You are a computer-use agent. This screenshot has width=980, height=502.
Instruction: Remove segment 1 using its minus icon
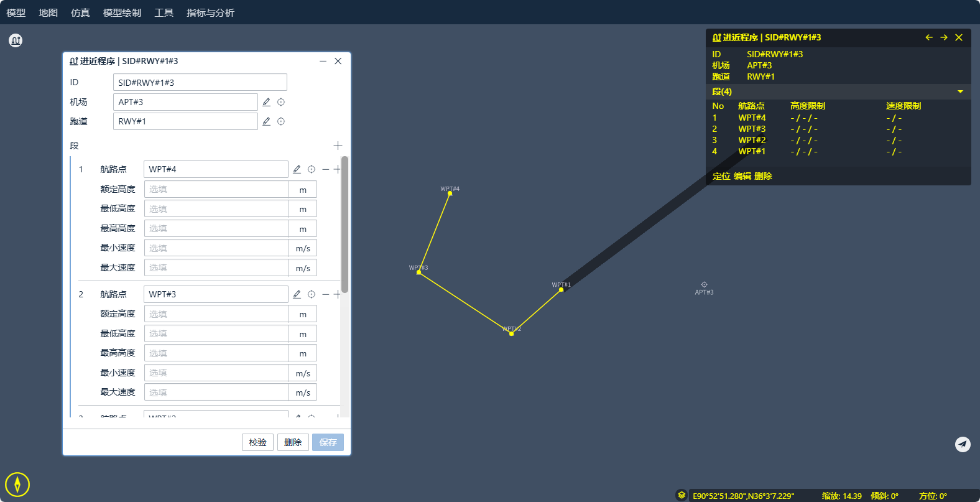pos(326,169)
